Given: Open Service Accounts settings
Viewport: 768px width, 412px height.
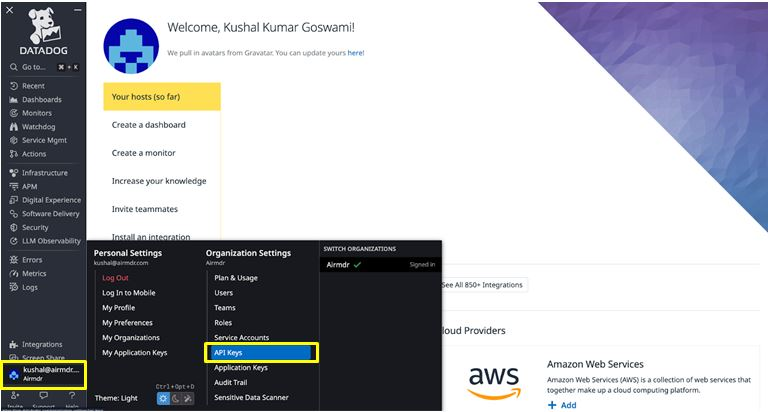Looking at the screenshot, I should click(x=241, y=338).
